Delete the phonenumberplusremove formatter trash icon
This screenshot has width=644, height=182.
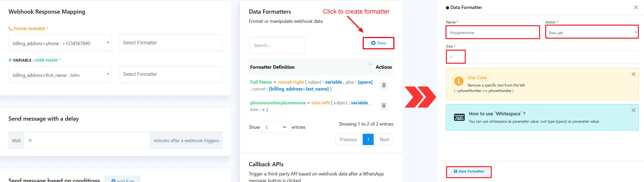tap(384, 105)
